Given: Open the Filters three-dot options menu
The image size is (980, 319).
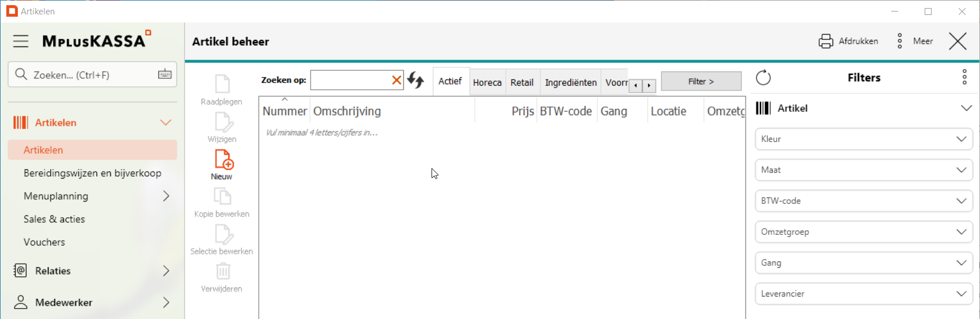Looking at the screenshot, I should click(x=964, y=78).
